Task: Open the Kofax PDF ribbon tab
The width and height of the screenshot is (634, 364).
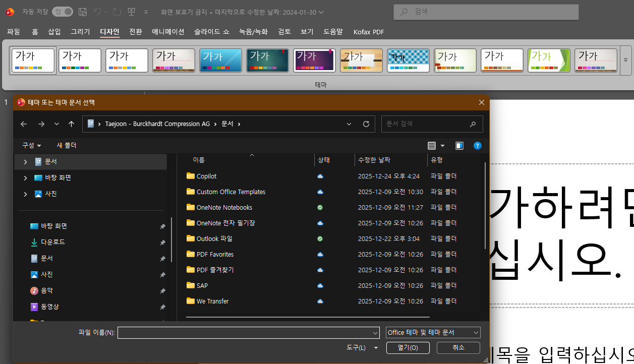Action: point(368,32)
